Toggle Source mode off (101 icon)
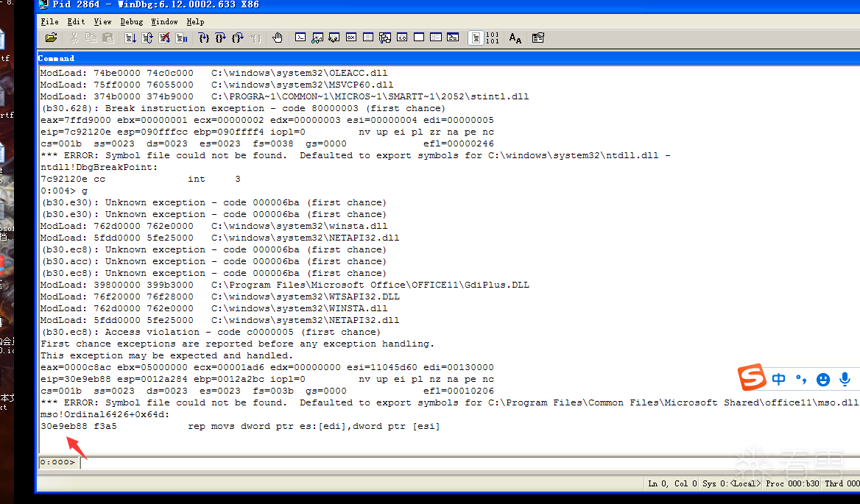 [x=493, y=38]
